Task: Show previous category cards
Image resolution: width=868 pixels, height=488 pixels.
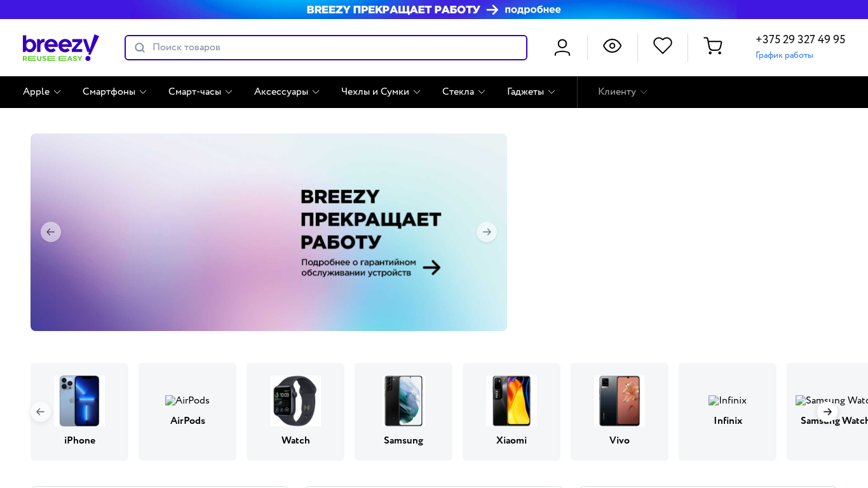Action: [x=41, y=412]
